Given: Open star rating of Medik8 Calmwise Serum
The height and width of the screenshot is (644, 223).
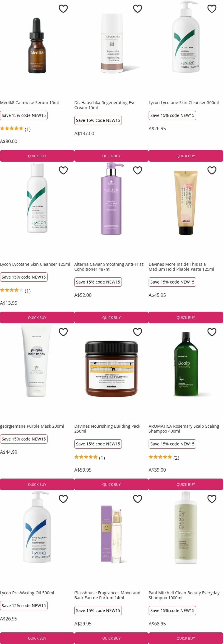Looking at the screenshot, I should [x=15, y=129].
